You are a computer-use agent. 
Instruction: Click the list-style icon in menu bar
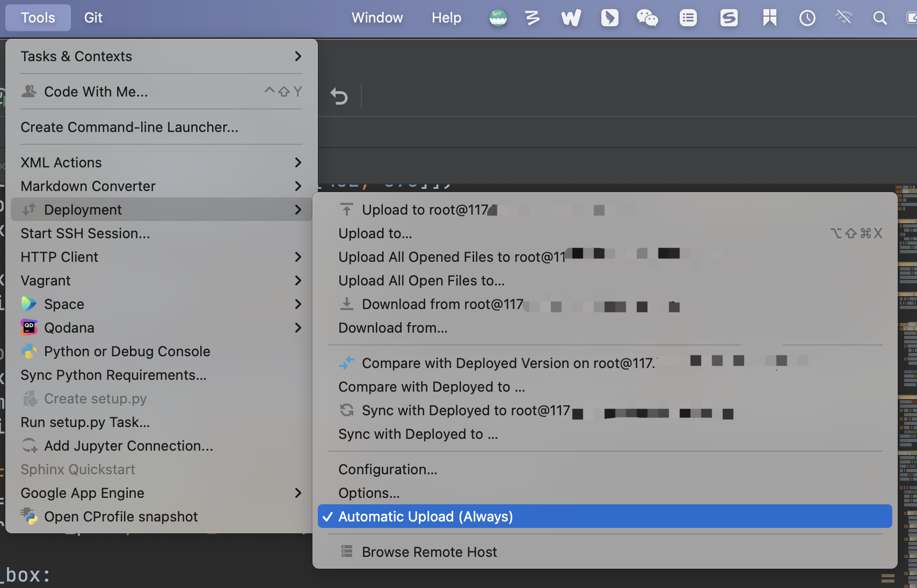688,18
